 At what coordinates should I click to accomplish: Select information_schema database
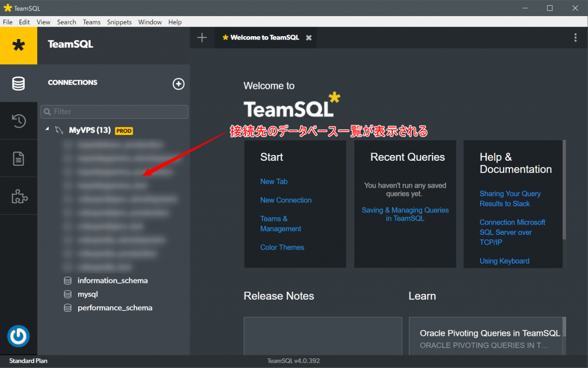[113, 280]
